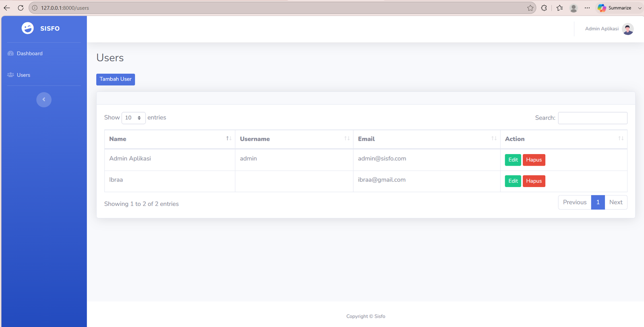Screen dimensions: 644x327
Task: Click Next pagination button
Action: pos(616,202)
